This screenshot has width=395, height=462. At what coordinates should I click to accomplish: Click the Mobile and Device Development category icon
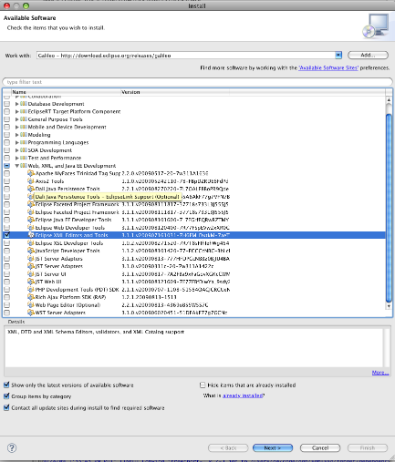pyautogui.click(x=23, y=127)
